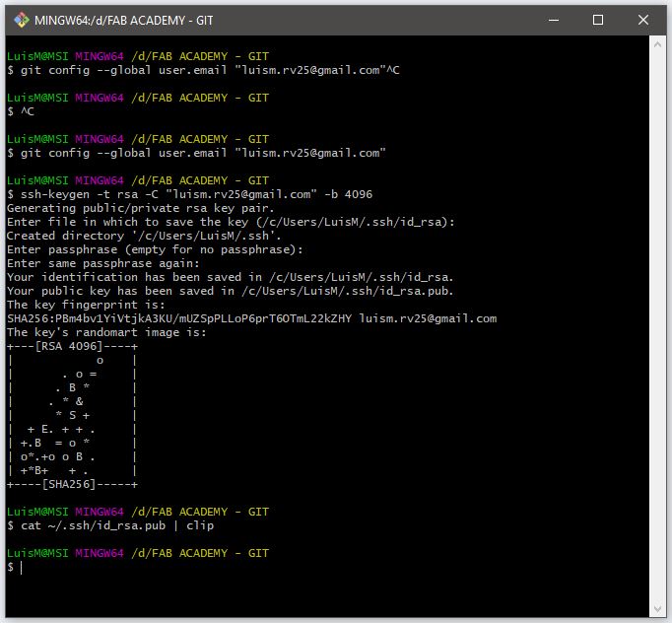
Task: Click 'Enter file in which to save the key' line
Action: click(x=231, y=222)
